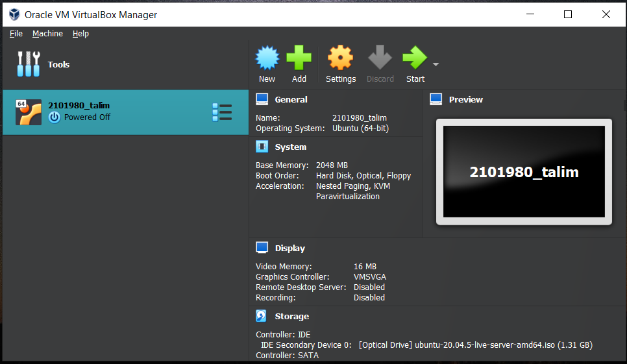
Task: Click the 16 MB video memory value
Action: pyautogui.click(x=365, y=267)
